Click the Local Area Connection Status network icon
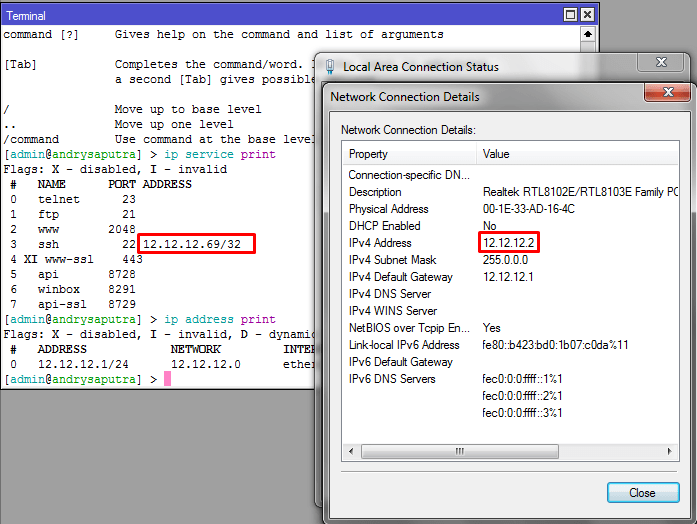The image size is (697, 524). coord(328,67)
